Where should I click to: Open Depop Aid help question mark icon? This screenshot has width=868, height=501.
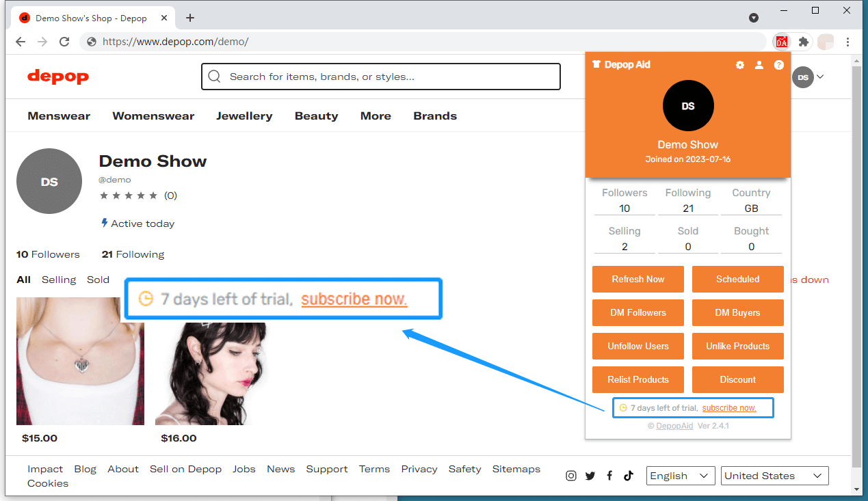(x=778, y=65)
